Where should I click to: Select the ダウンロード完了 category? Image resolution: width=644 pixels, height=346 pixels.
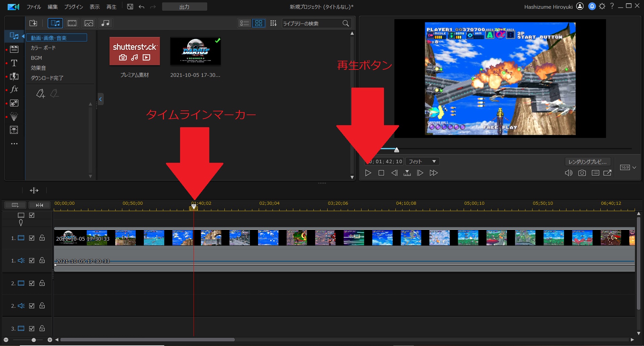click(x=47, y=78)
